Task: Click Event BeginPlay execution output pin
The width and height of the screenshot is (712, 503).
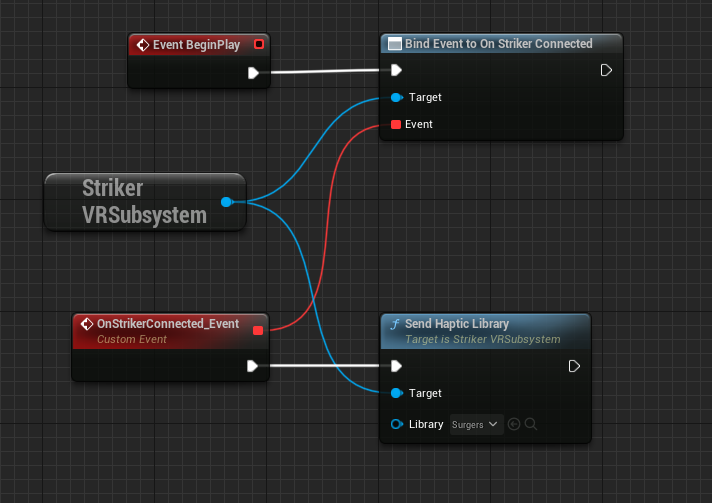Action: click(x=253, y=73)
